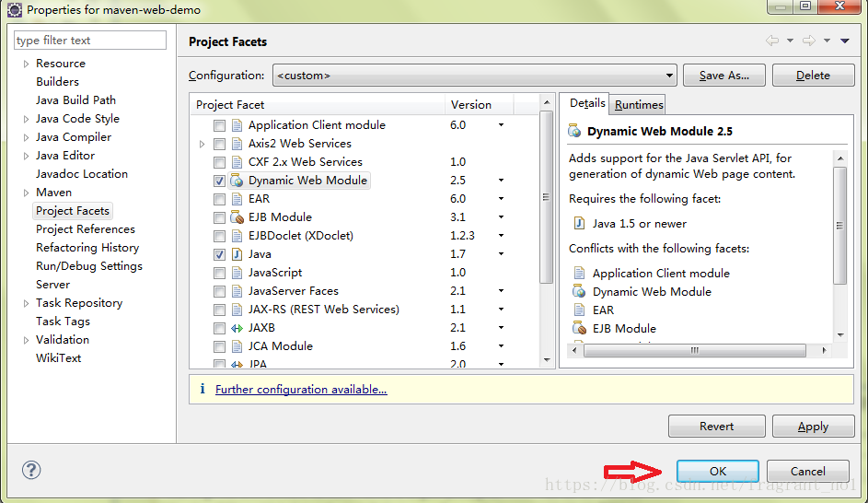Enable the Application Client module checkbox
The image size is (868, 503).
pyautogui.click(x=219, y=125)
